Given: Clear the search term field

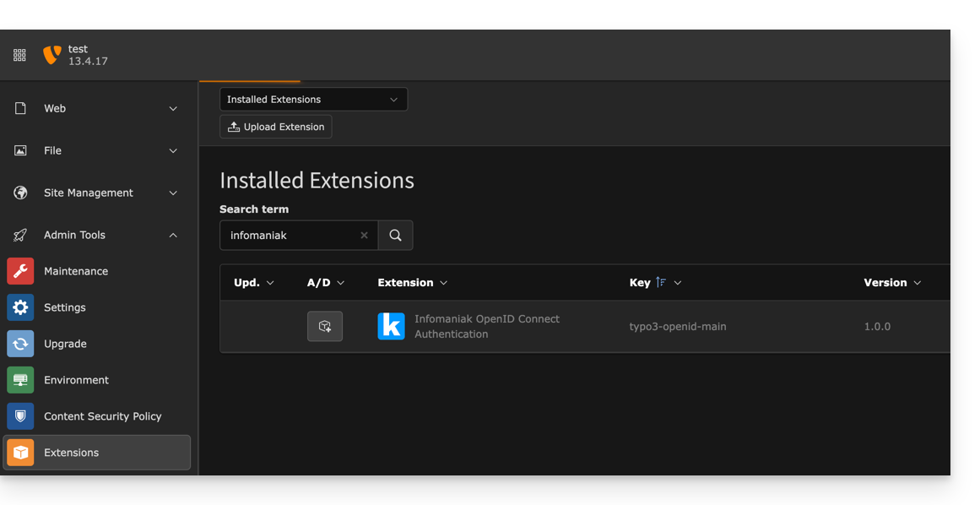Looking at the screenshot, I should point(365,236).
